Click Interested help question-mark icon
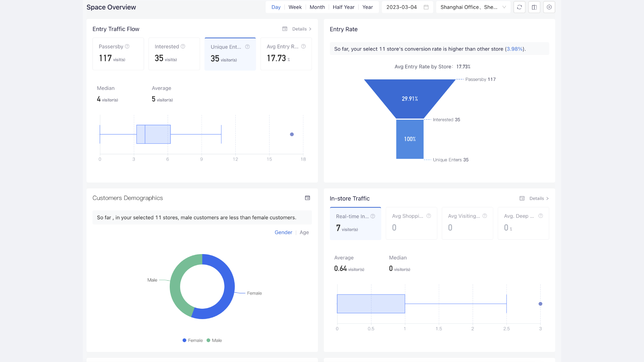Screen dimensions: 644x362 pyautogui.click(x=183, y=46)
